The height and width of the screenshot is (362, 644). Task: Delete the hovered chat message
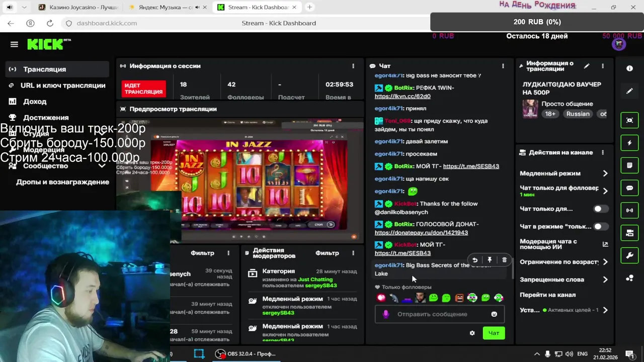(504, 260)
